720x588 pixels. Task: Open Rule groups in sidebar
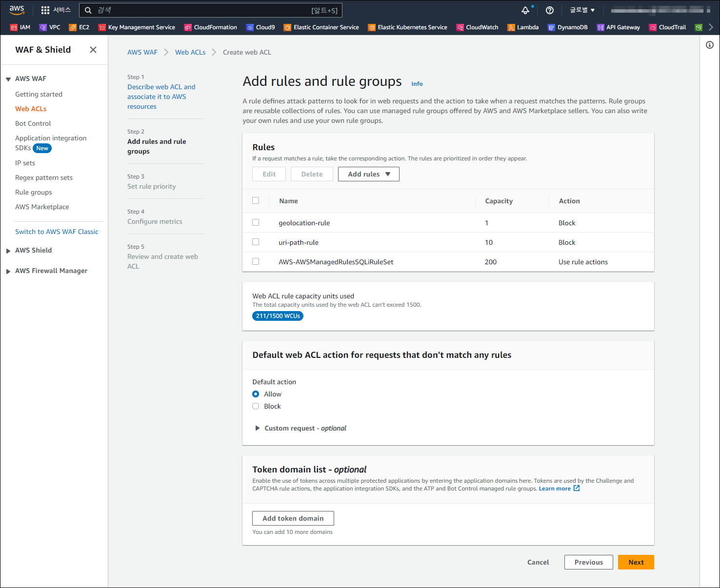[33, 192]
